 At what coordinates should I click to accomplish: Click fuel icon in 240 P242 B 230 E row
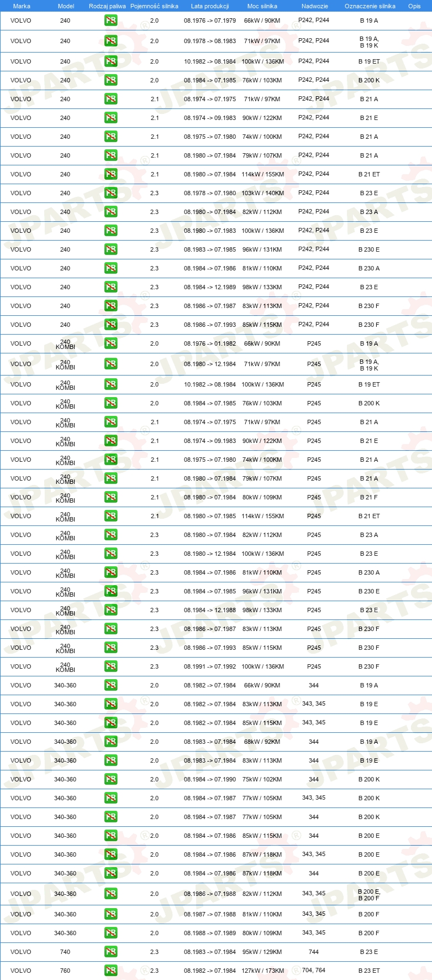coord(111,249)
